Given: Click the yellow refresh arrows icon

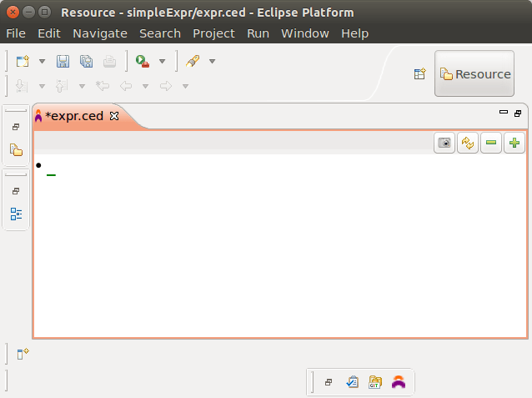Looking at the screenshot, I should click(468, 143).
